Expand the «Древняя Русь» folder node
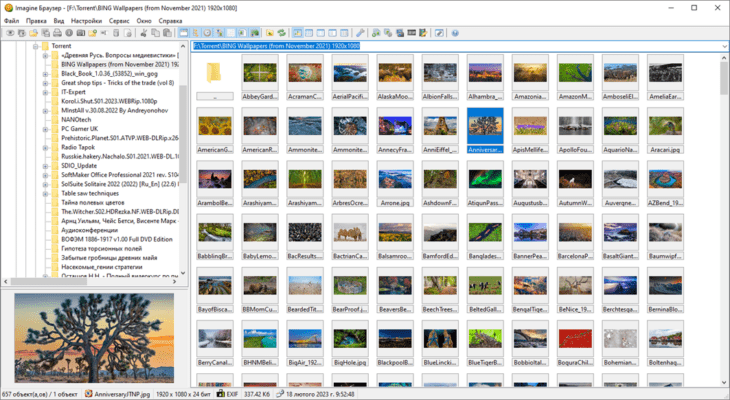Screen dimensions: 730x400 pyautogui.click(x=45, y=55)
